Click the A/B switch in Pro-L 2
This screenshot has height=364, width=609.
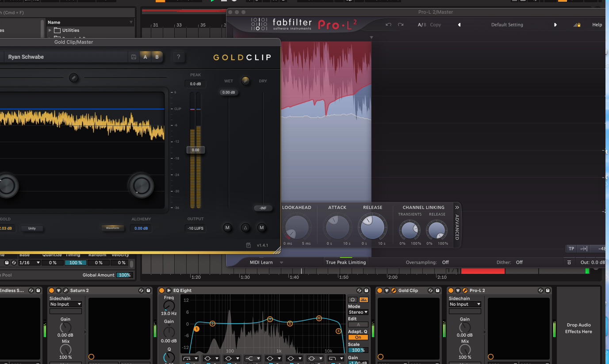point(422,25)
